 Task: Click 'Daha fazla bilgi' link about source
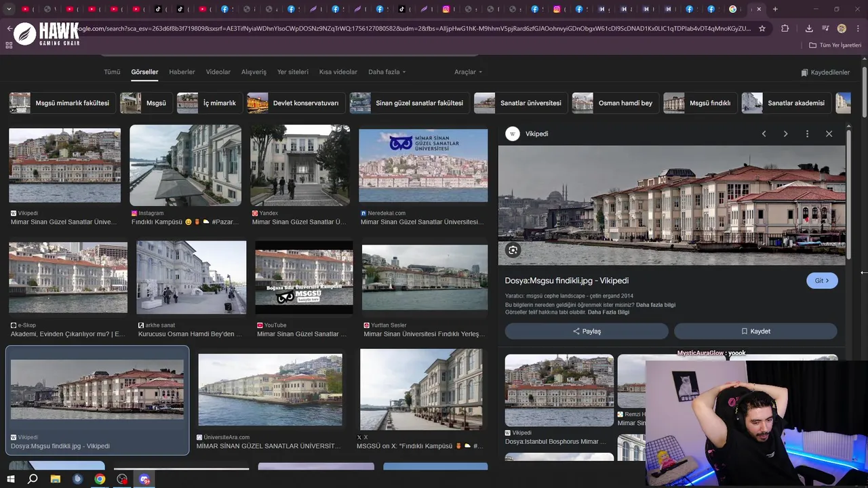pos(656,305)
